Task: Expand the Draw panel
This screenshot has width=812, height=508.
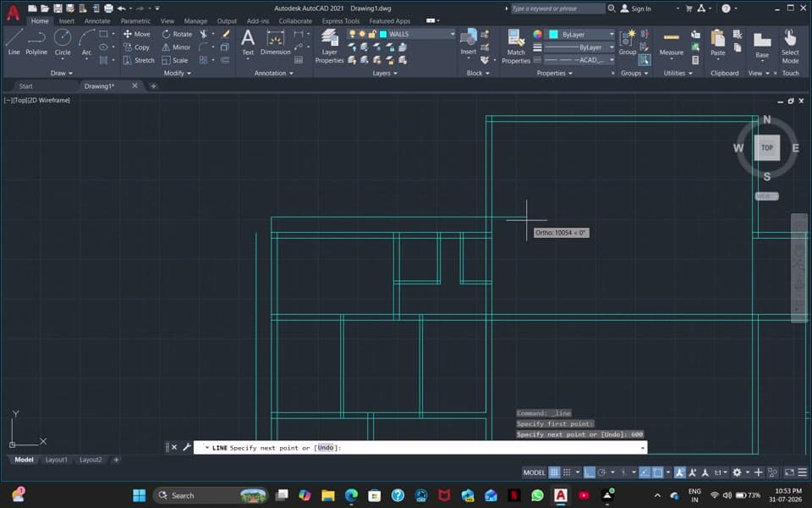Action: 62,73
